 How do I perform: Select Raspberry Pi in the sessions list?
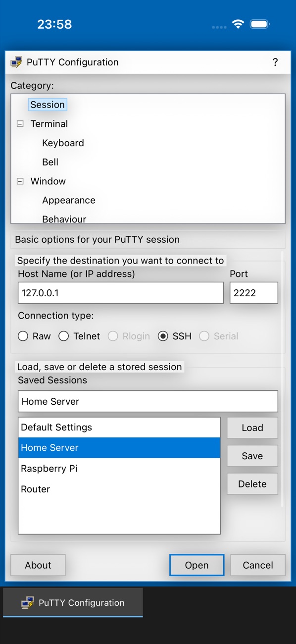119,469
